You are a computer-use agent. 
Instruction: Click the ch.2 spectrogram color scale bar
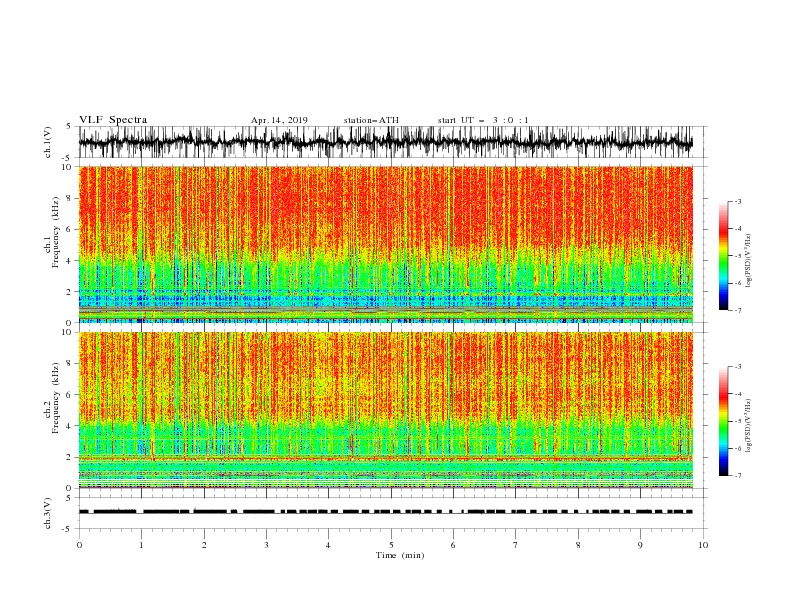click(724, 421)
